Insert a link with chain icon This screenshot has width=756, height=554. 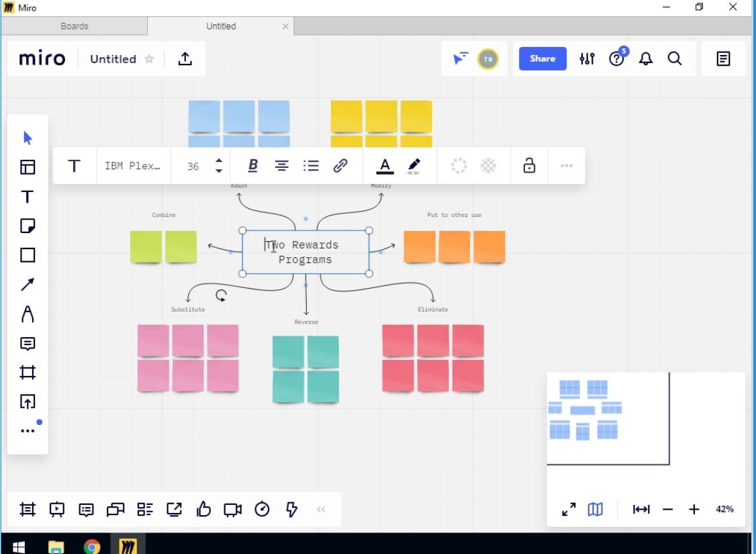point(340,166)
